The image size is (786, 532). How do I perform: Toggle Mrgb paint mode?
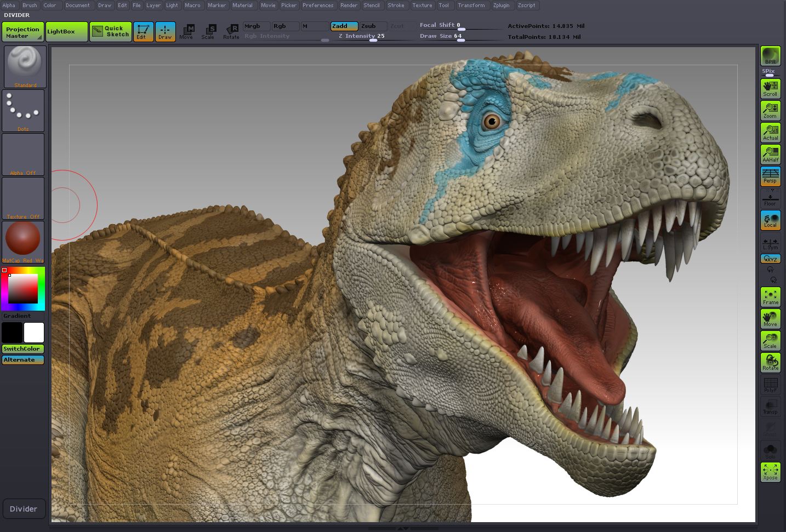257,26
